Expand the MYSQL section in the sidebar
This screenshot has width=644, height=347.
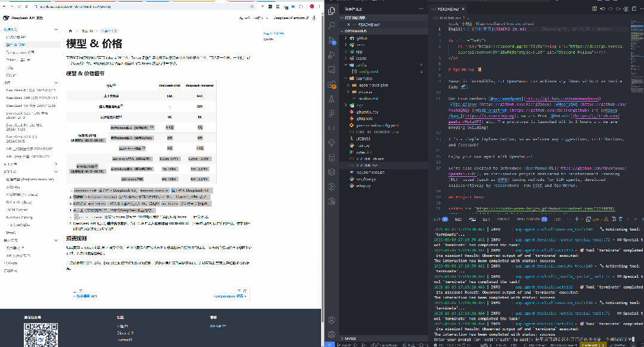click(x=383, y=339)
